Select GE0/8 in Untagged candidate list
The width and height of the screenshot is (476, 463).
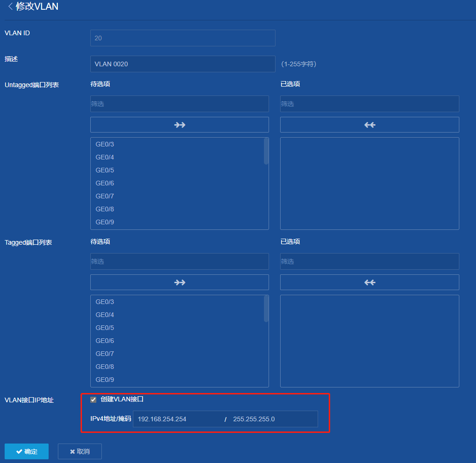[x=105, y=209]
